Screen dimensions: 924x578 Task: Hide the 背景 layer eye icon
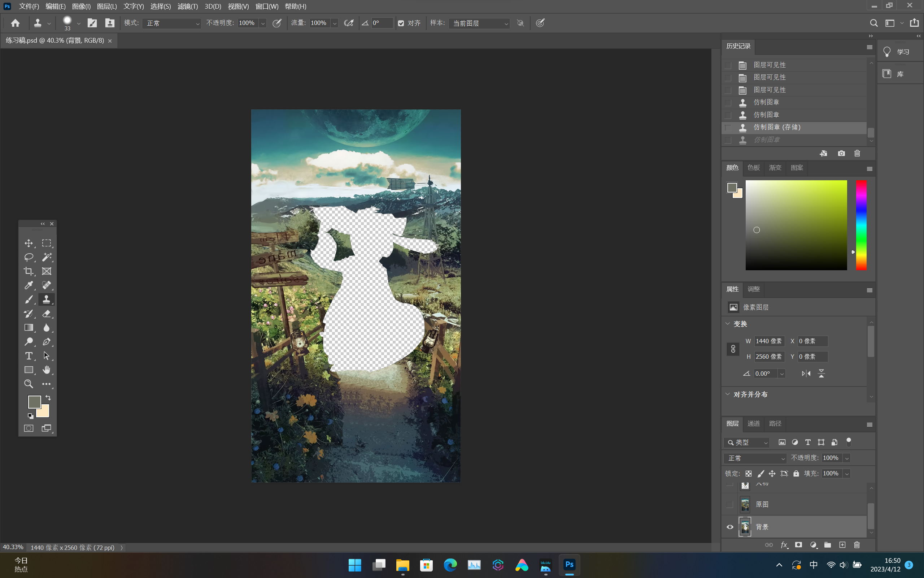730,527
